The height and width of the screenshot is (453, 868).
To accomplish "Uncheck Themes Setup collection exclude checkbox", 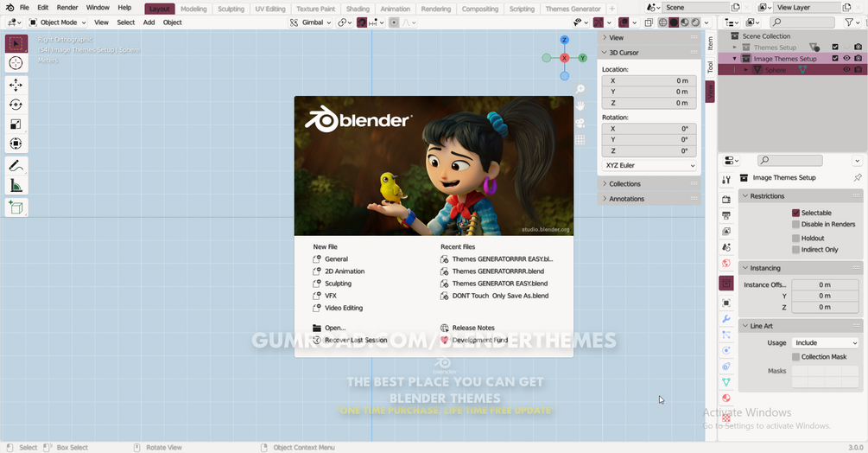I will click(835, 47).
